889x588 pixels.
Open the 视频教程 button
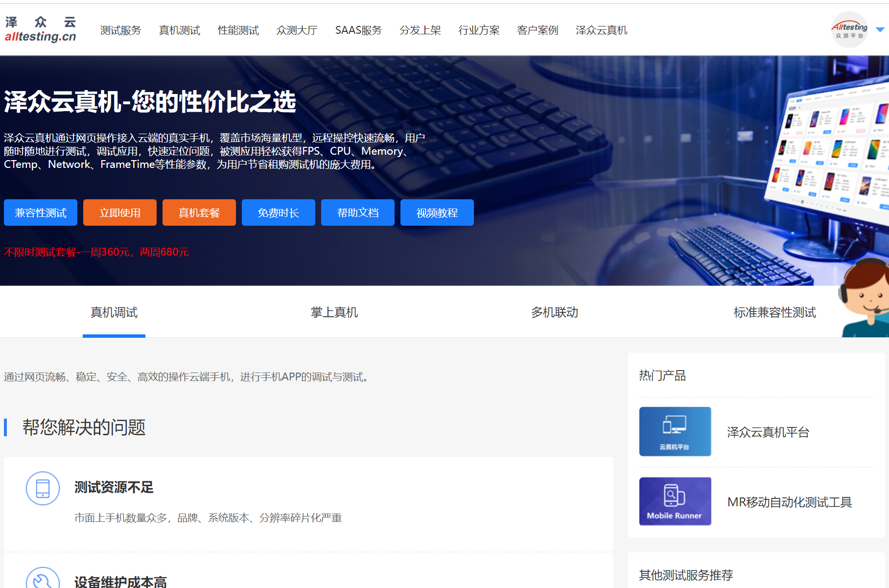(x=437, y=212)
